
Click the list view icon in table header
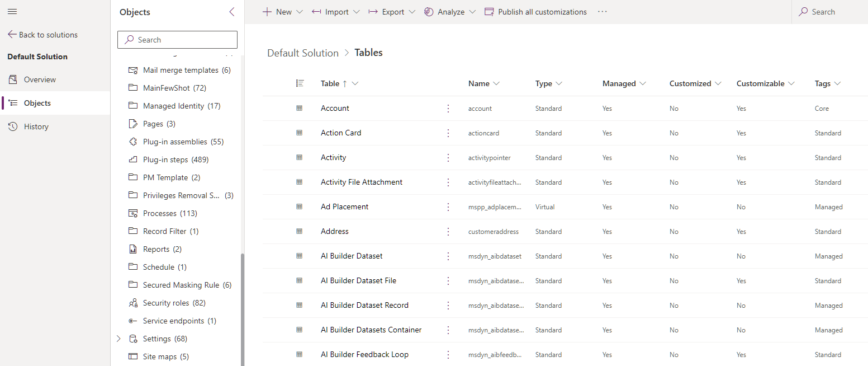tap(300, 83)
